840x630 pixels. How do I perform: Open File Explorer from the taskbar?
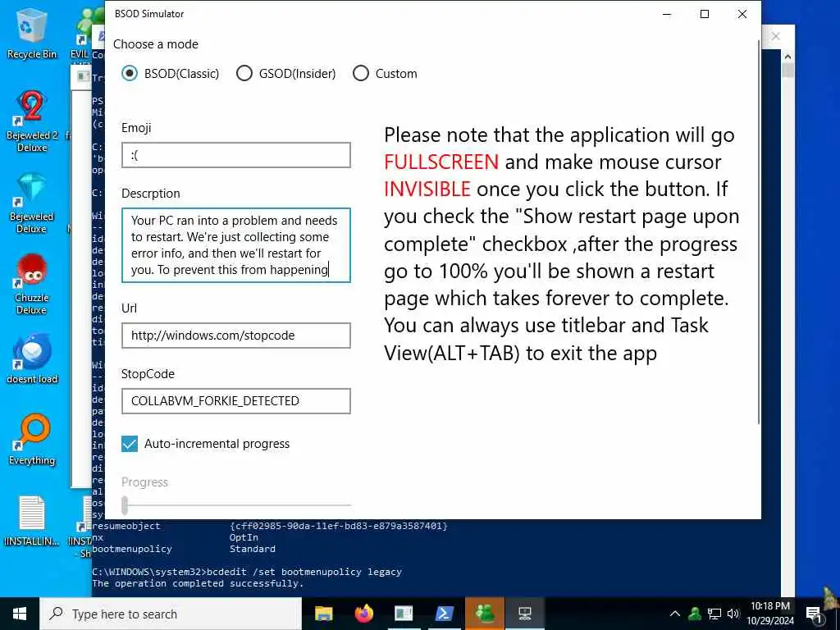(x=323, y=614)
